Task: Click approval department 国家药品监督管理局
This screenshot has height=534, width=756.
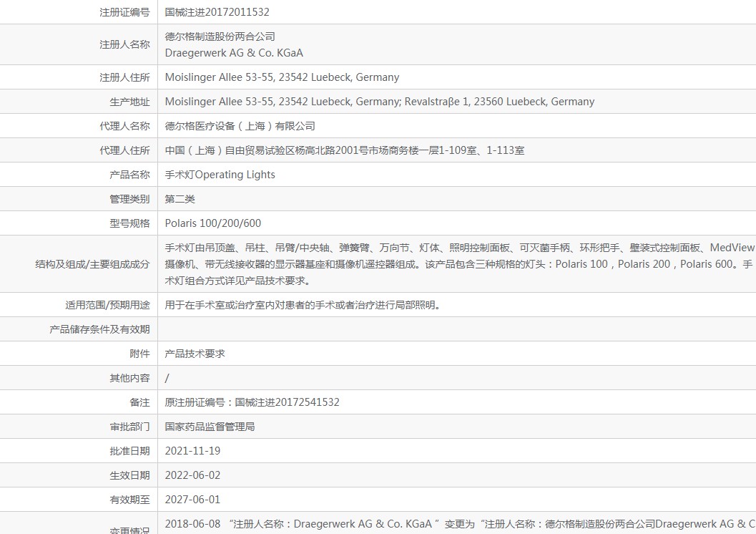Action: [210, 427]
